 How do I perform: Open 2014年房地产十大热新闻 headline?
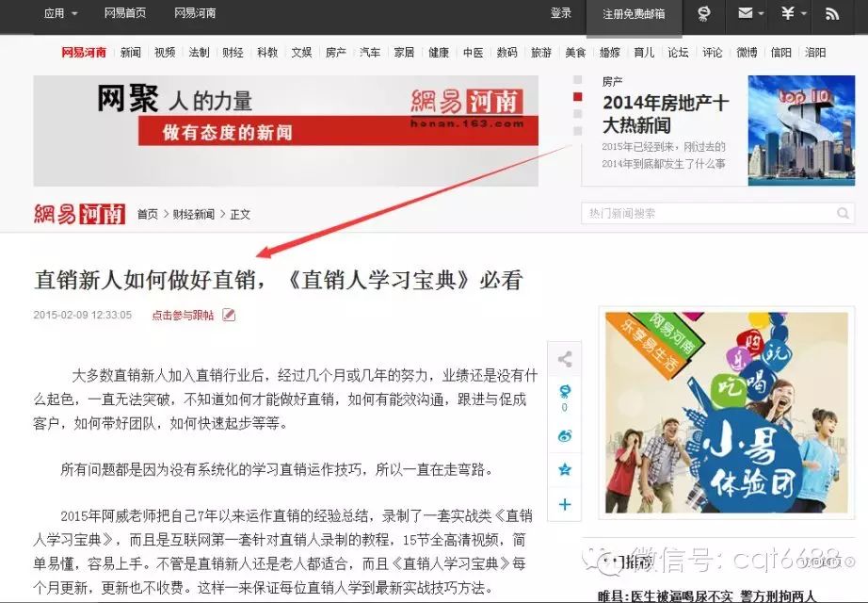(x=666, y=114)
